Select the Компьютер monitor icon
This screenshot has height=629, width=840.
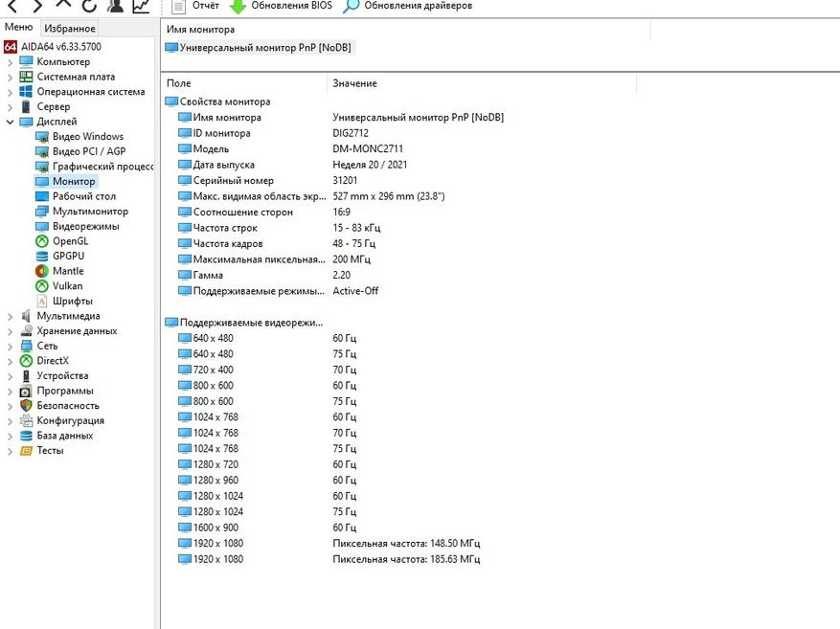[26, 61]
